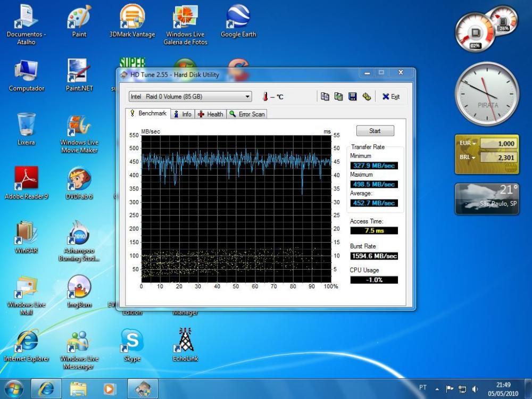Click the copy screenshot to clipboard icon
The image size is (532, 399).
pos(338,96)
